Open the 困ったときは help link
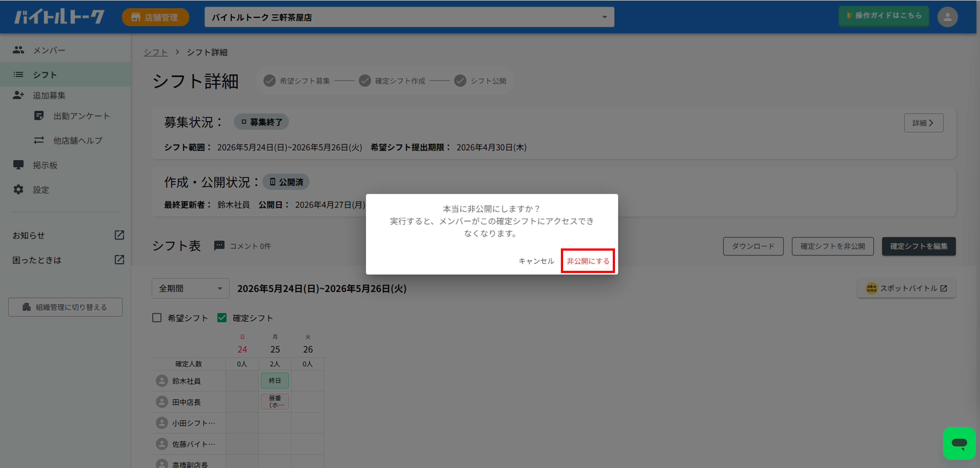The height and width of the screenshot is (468, 980). click(37, 260)
